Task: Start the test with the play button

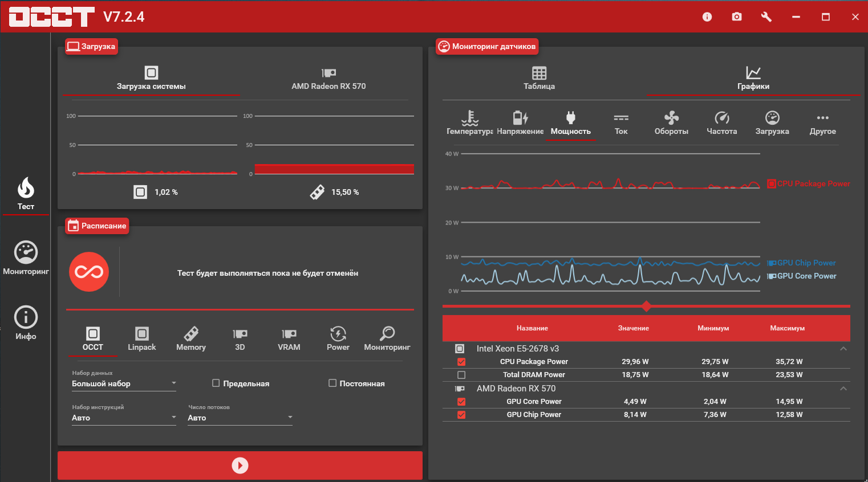Action: 240,465
